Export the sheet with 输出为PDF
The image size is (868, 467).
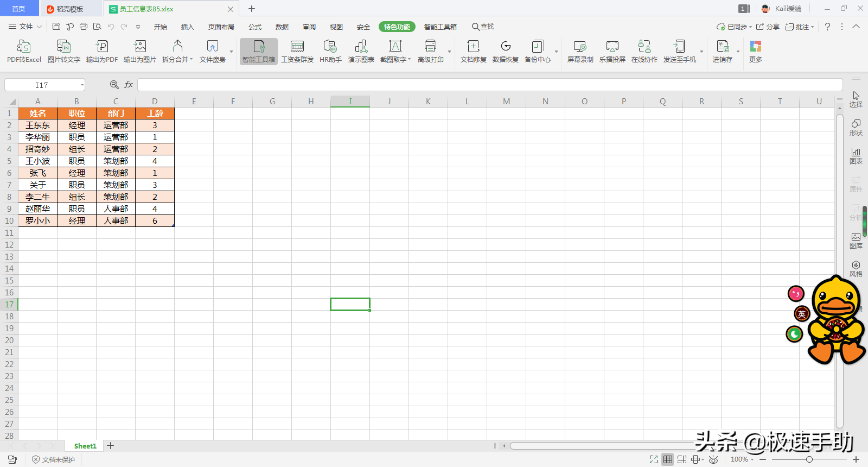[102, 52]
